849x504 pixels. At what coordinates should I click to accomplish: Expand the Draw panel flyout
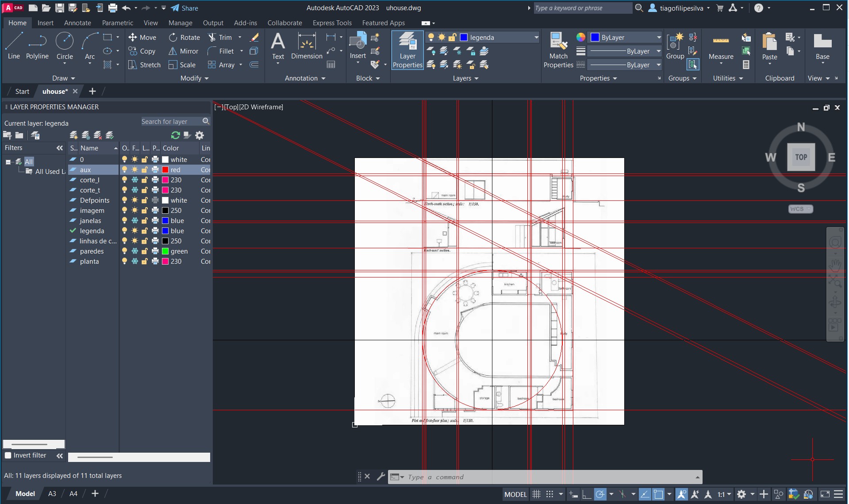pyautogui.click(x=64, y=78)
